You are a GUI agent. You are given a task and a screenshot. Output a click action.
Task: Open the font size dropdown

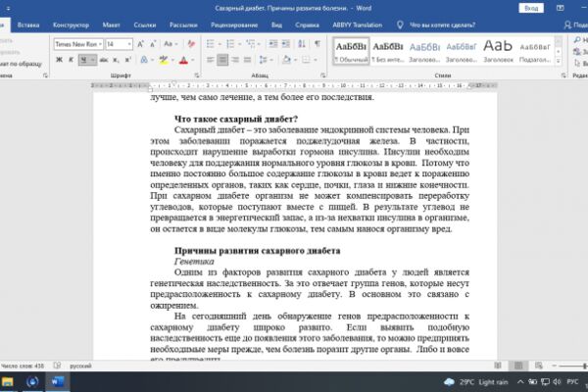129,44
